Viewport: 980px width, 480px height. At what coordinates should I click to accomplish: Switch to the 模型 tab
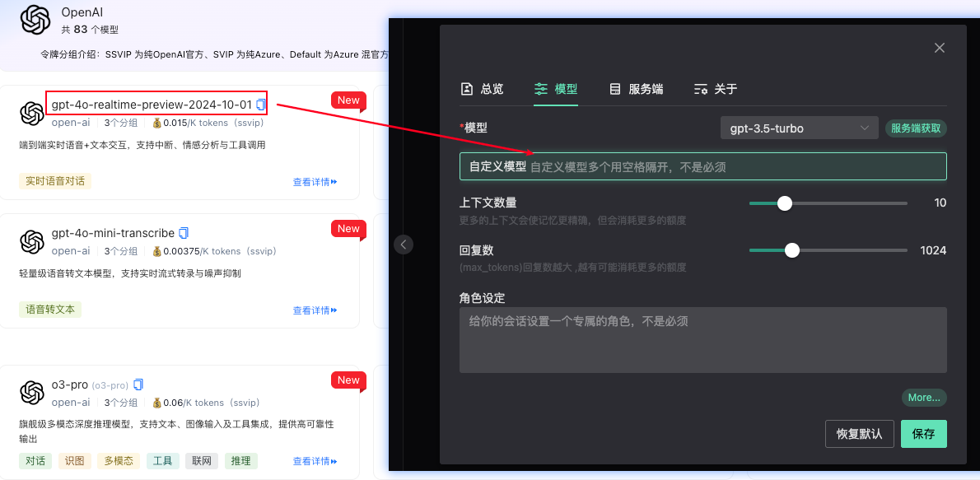(556, 90)
